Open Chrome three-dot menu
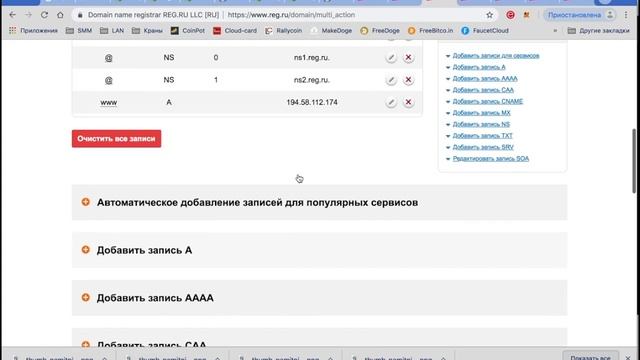 pos(626,15)
